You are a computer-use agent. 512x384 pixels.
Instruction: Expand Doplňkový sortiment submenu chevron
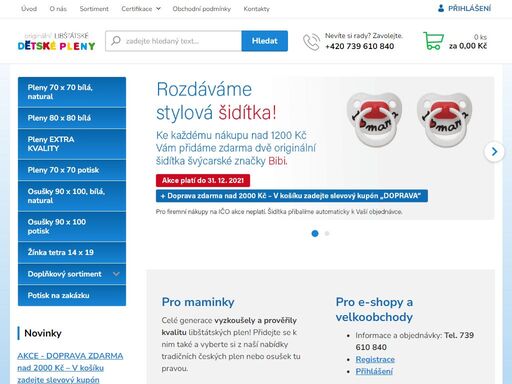116,274
